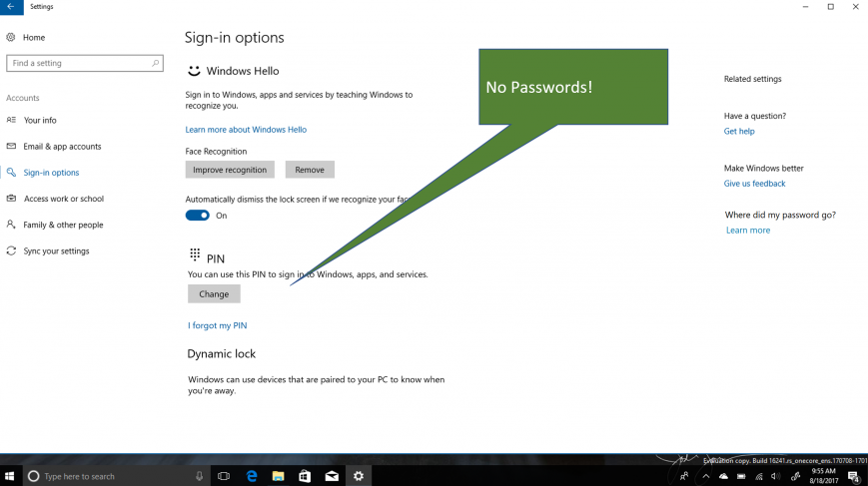Click the Change PIN button
Viewport: 868px width, 486px height.
point(214,294)
